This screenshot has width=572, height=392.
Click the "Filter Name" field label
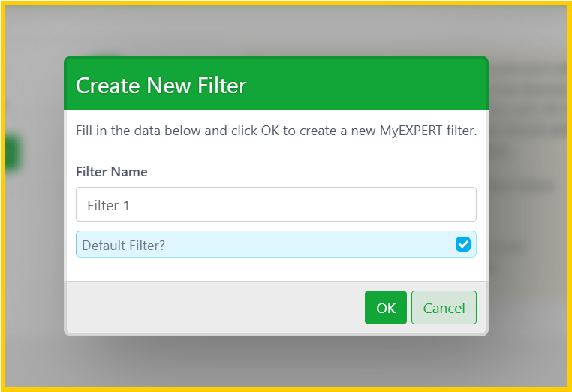tap(112, 172)
